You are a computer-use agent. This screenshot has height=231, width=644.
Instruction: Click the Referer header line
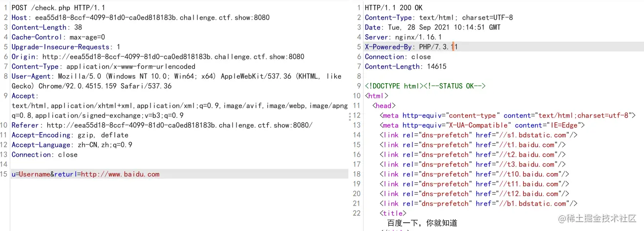[x=162, y=125]
